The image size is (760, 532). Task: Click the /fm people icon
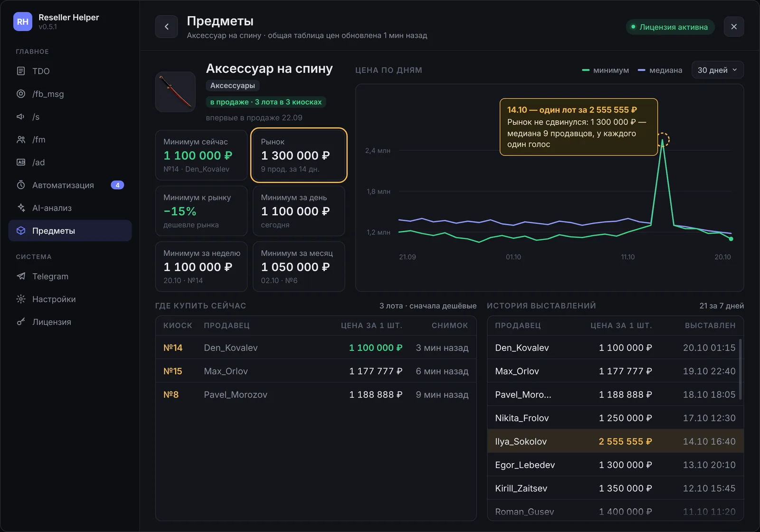point(21,140)
